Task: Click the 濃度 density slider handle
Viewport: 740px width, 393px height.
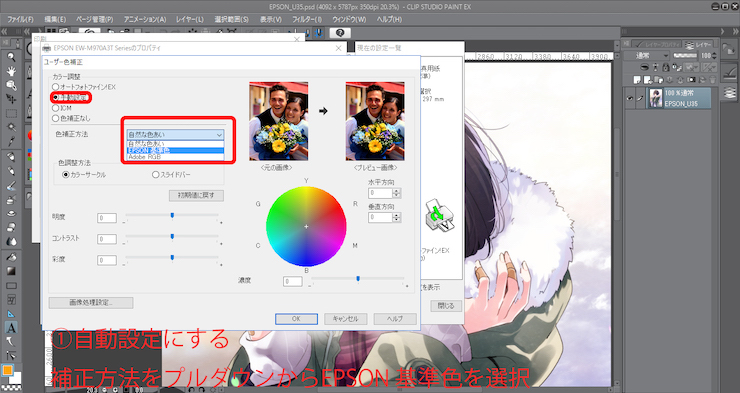Action: pyautogui.click(x=358, y=279)
